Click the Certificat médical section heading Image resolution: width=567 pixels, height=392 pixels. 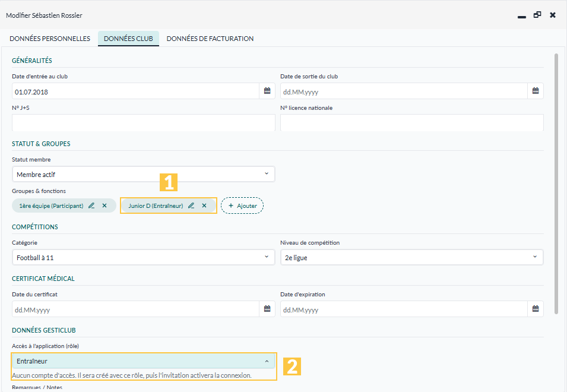click(43, 279)
